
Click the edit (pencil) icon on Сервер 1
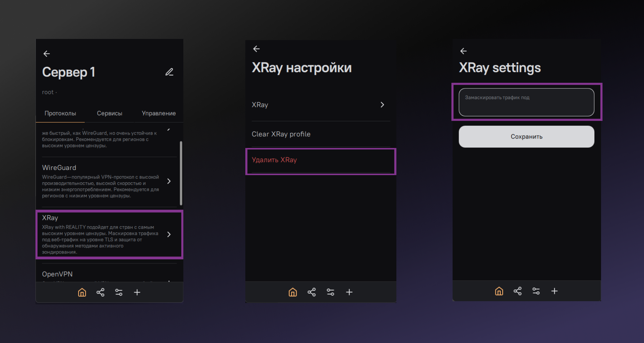(x=170, y=72)
